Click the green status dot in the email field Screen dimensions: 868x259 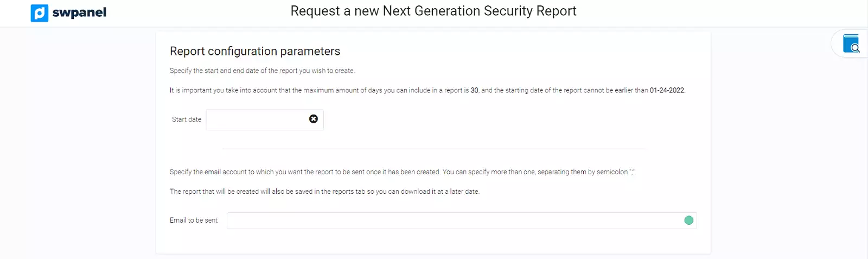pyautogui.click(x=689, y=220)
